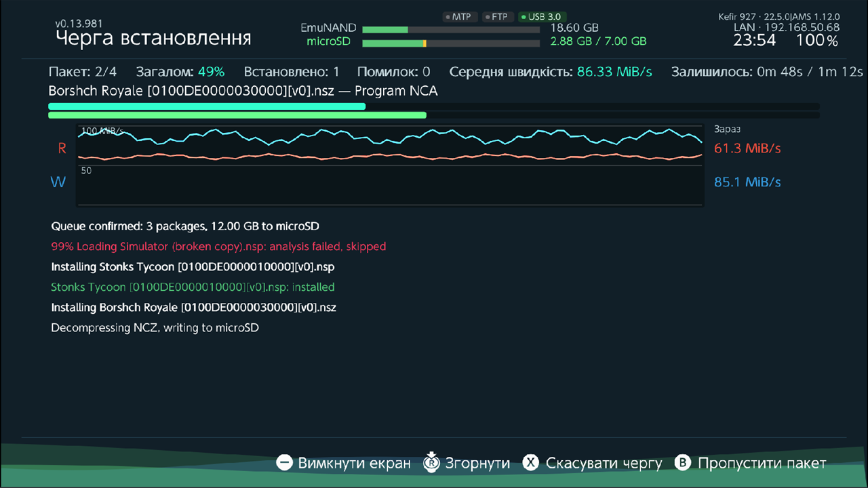
Task: Click the Installing Borshch Royale log line
Action: [x=194, y=307]
